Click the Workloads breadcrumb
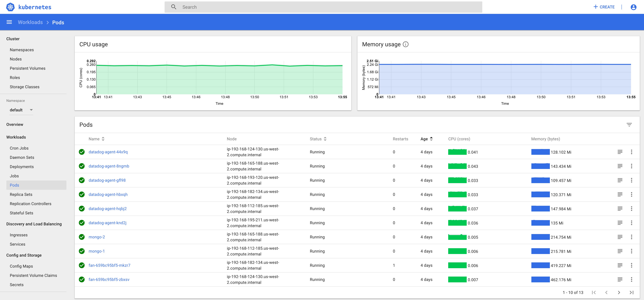Viewport: 644px width, 300px height. [x=30, y=22]
